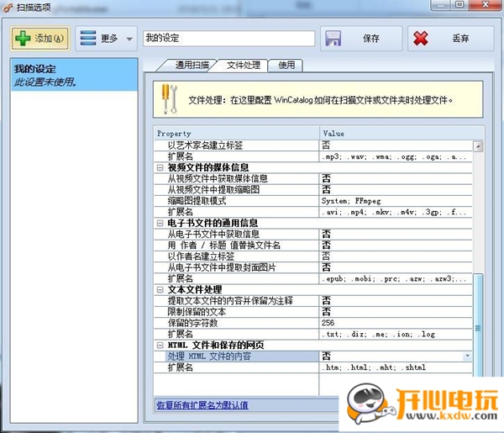
Task: Click the .avi; .mp4; extensions value
Action: tap(396, 212)
